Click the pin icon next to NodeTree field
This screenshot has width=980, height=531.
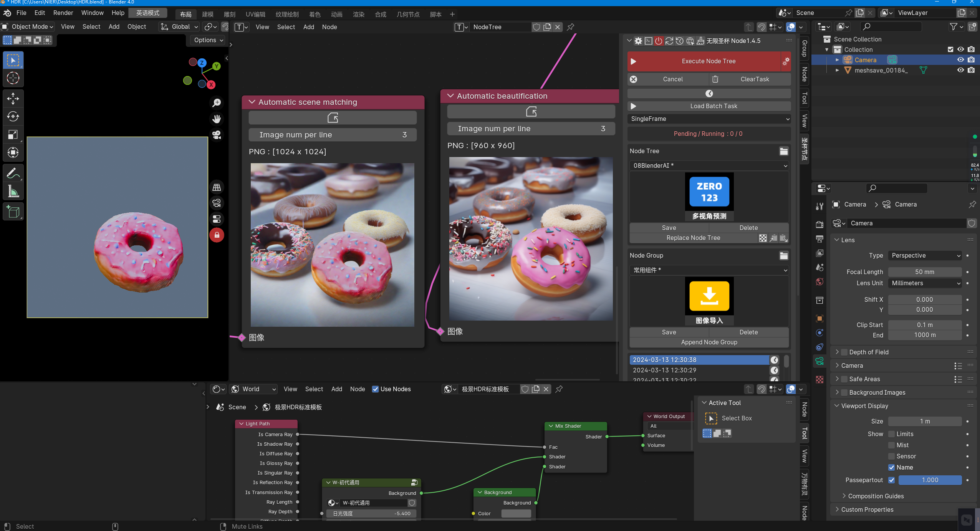(x=571, y=27)
